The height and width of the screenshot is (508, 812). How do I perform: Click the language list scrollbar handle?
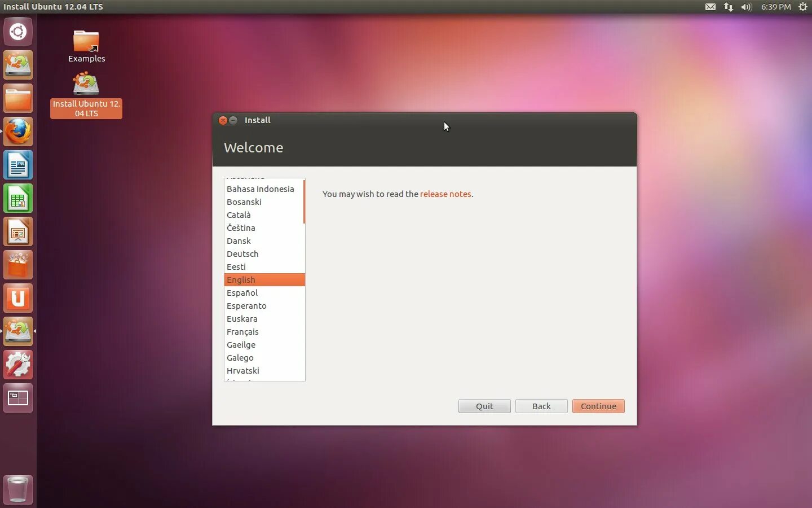[304, 202]
